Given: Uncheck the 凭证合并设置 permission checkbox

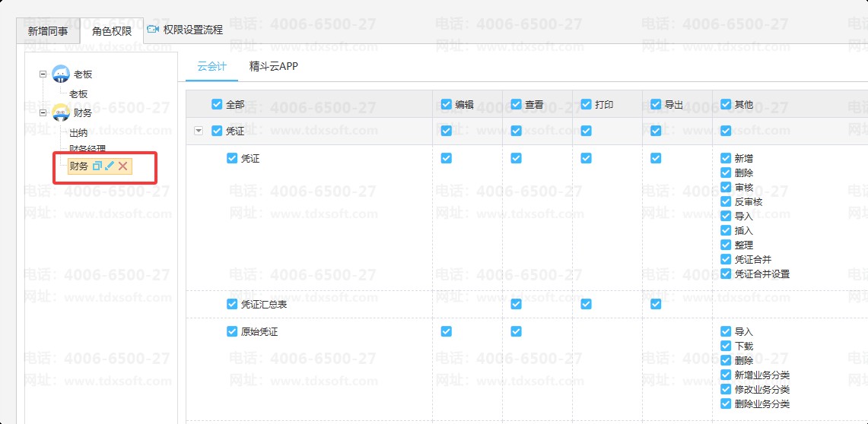Looking at the screenshot, I should pyautogui.click(x=726, y=274).
